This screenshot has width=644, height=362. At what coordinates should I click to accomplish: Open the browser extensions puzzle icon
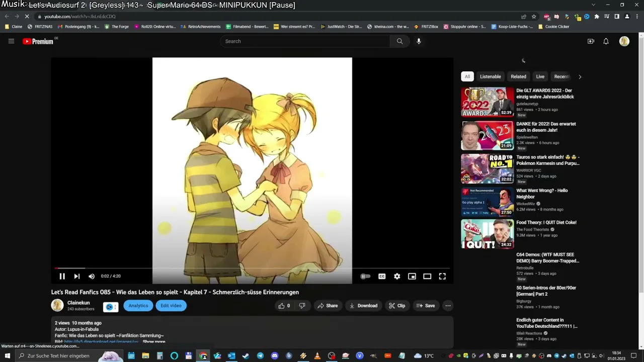click(x=597, y=17)
